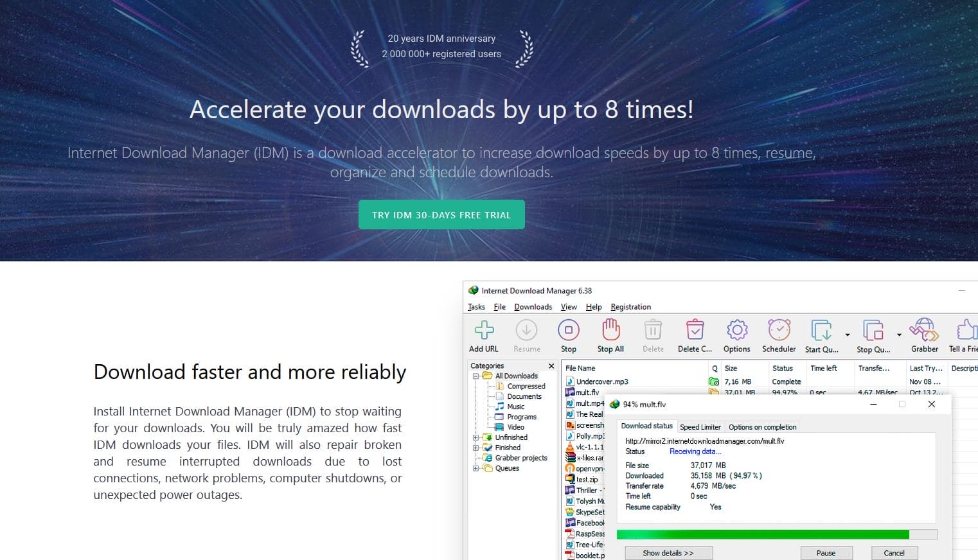Expand the Unfinished category
This screenshot has width=978, height=560.
pyautogui.click(x=474, y=437)
